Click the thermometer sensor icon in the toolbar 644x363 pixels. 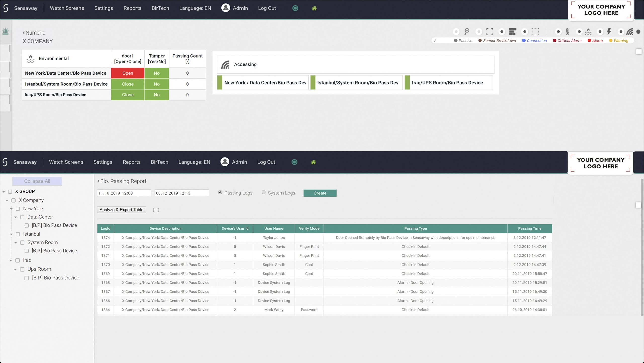pos(567,32)
